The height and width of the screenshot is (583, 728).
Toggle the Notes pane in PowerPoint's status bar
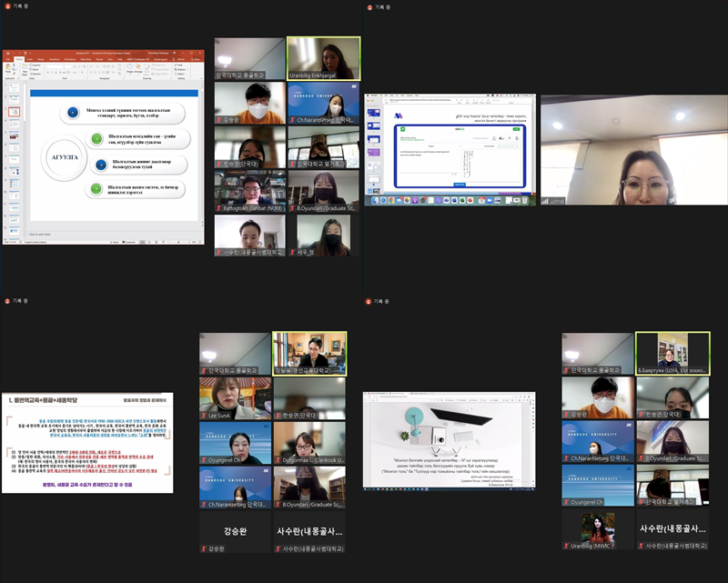(114, 242)
